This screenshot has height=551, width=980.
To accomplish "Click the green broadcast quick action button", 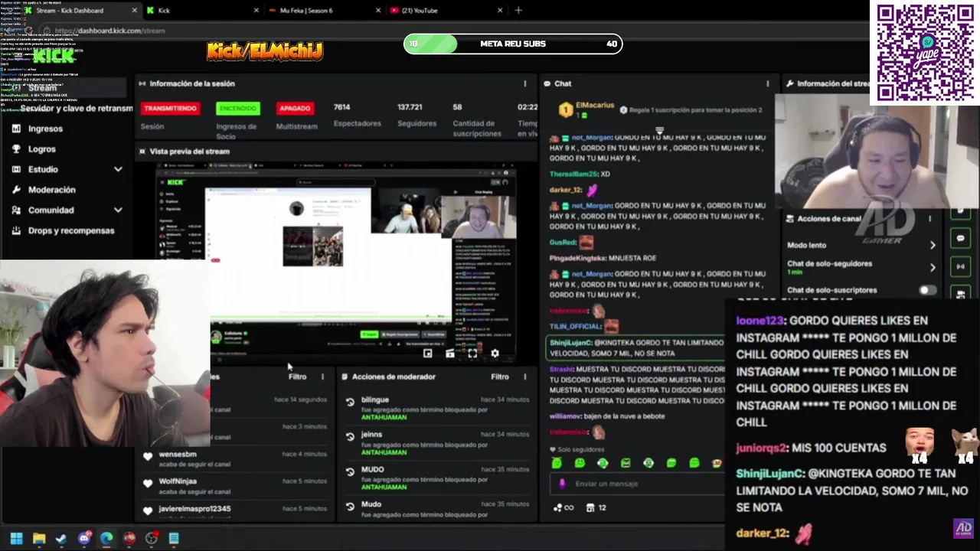I will pos(960,266).
